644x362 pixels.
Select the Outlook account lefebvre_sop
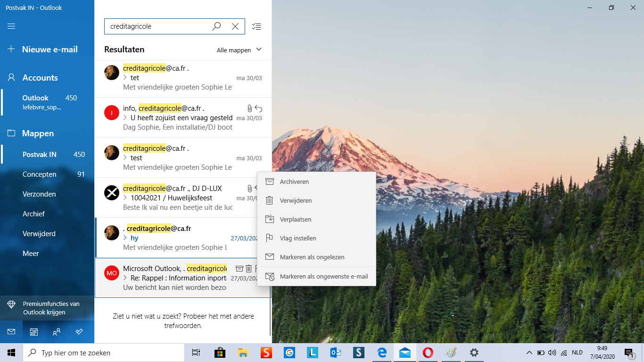(x=47, y=102)
